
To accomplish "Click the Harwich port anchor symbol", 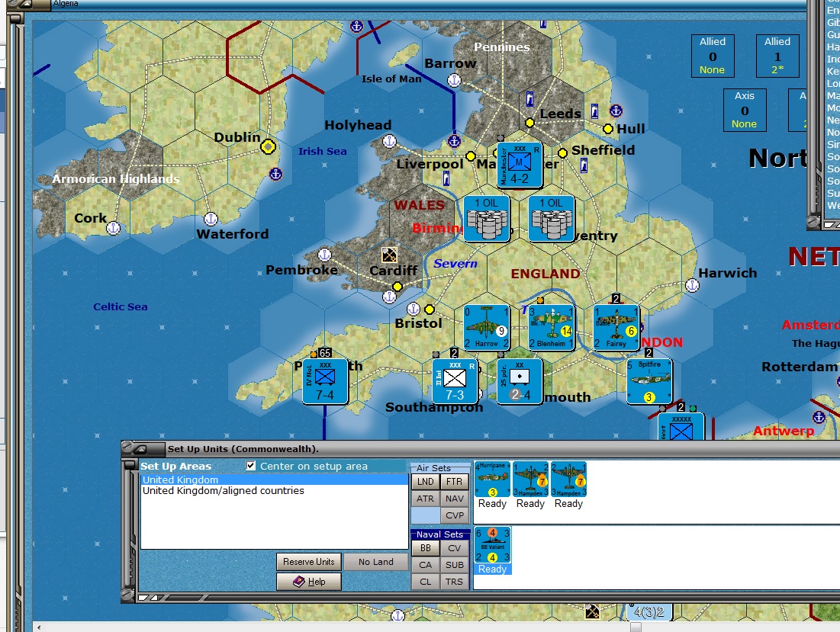I will point(692,286).
